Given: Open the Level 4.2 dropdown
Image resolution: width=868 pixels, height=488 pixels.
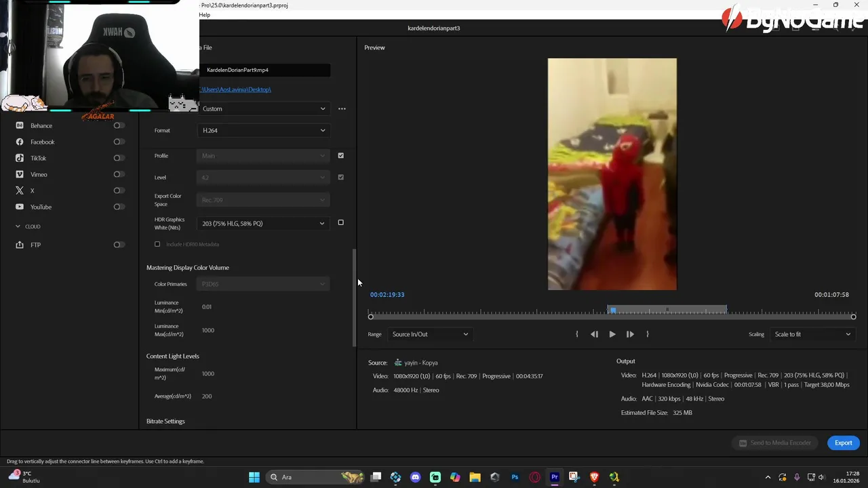Looking at the screenshot, I should tap(264, 178).
